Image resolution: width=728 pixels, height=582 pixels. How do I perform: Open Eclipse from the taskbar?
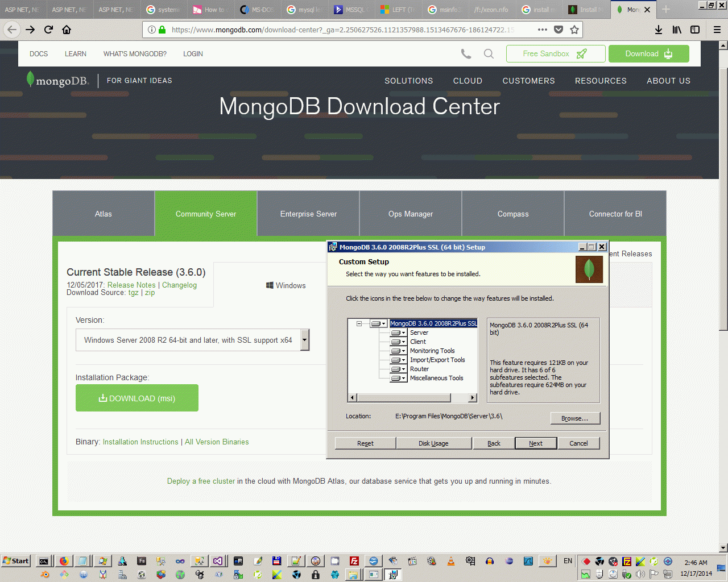pyautogui.click(x=509, y=561)
